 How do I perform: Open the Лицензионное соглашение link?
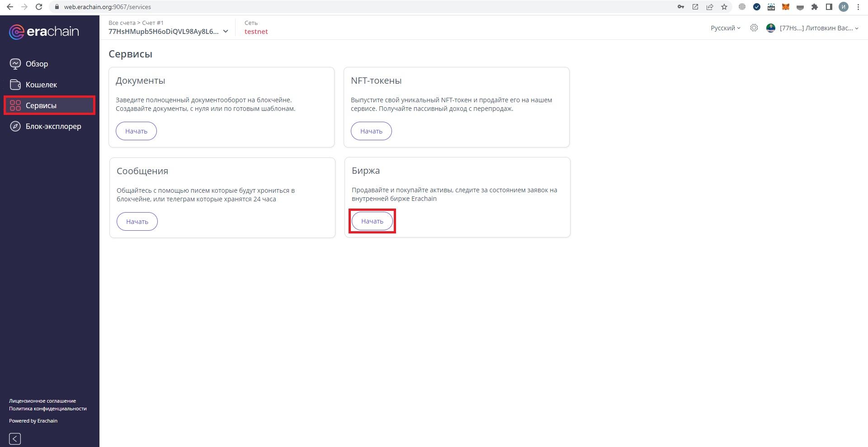pos(42,401)
